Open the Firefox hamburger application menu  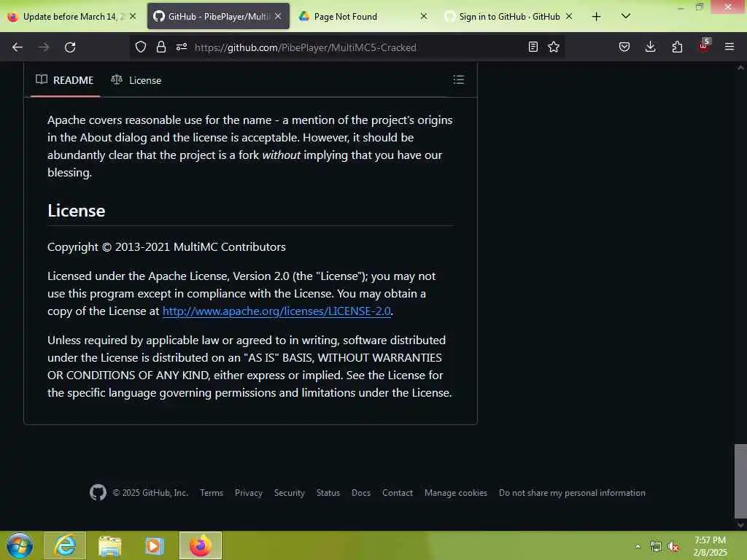729,47
